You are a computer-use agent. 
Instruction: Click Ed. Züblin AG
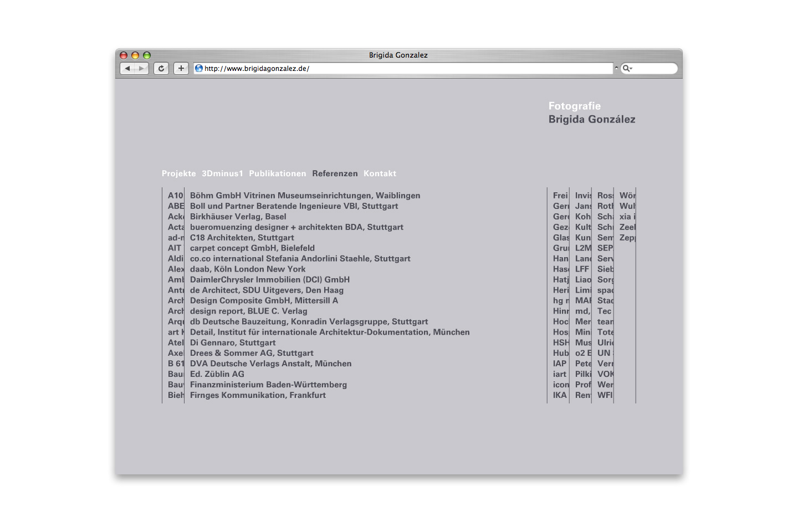tap(217, 375)
